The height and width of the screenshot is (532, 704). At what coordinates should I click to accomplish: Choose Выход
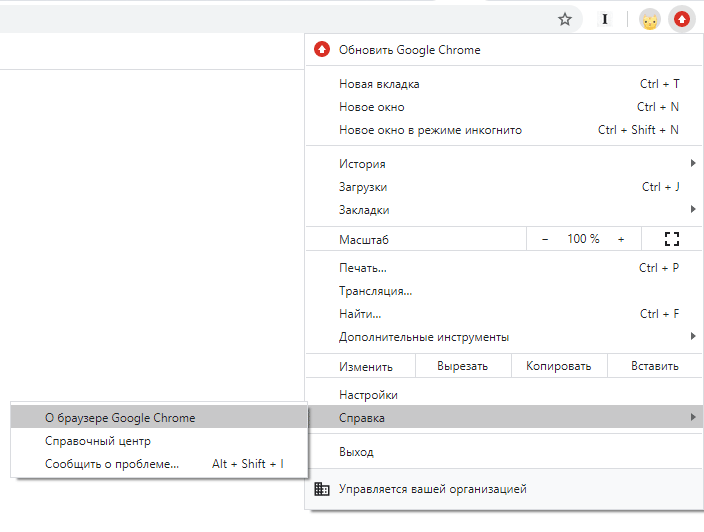click(x=504, y=452)
